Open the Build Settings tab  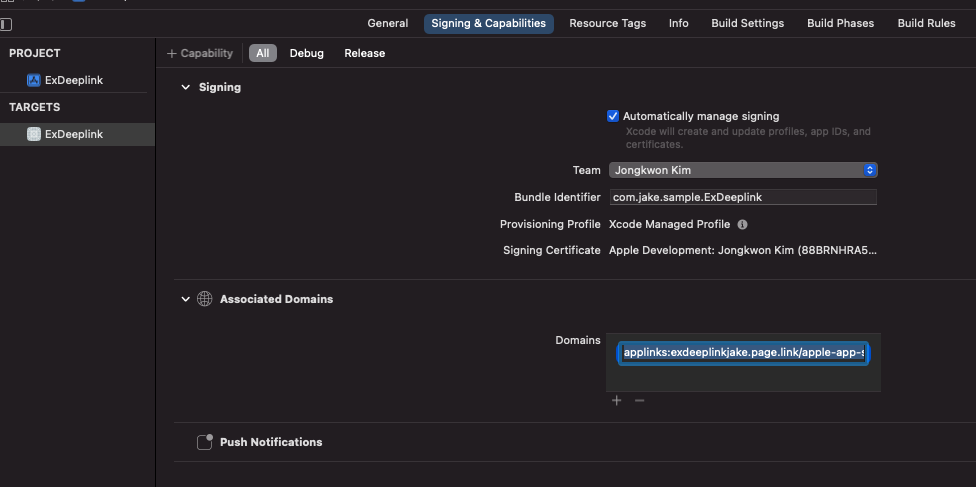click(748, 23)
